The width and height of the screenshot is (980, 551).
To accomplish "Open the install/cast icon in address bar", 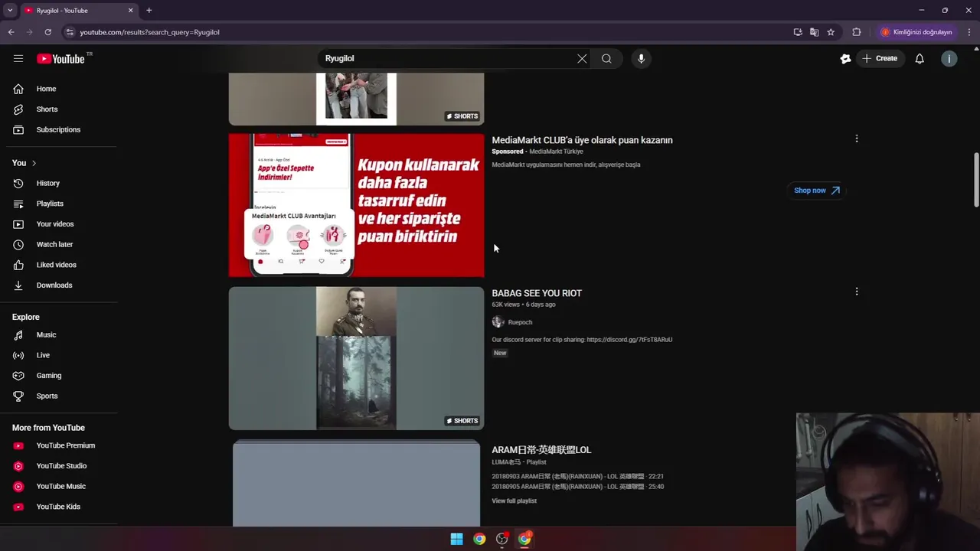I will pyautogui.click(x=798, y=32).
